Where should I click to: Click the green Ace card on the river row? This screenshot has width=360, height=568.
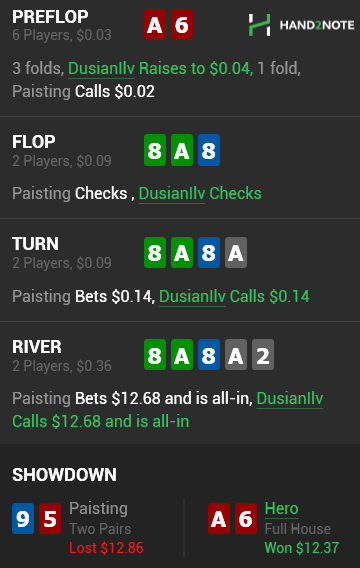(182, 355)
